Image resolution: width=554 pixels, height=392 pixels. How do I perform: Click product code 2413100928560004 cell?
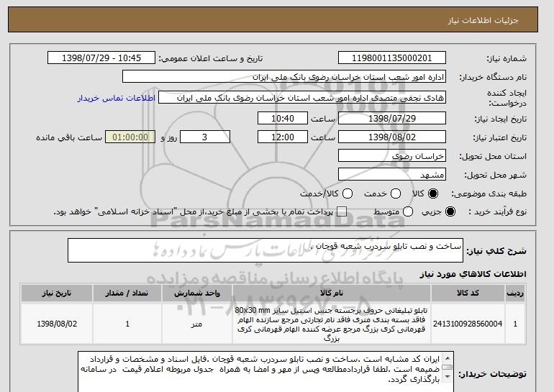468,324
